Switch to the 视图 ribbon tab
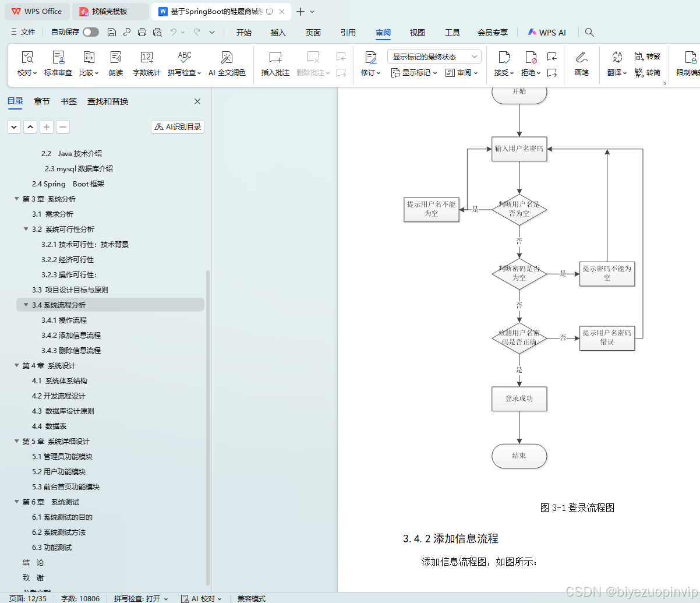Image resolution: width=700 pixels, height=603 pixels. pos(417,33)
